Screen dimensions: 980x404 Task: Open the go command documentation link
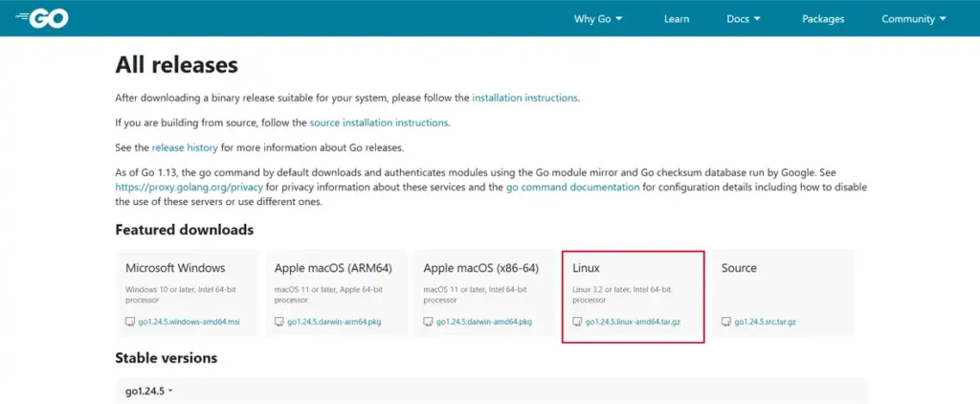coord(572,187)
